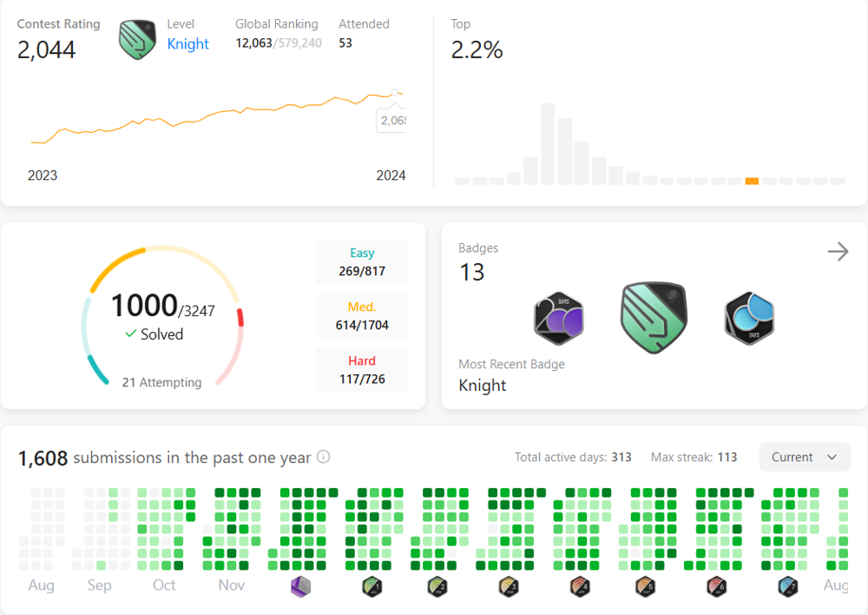Click the rating chart point marker

click(x=395, y=92)
